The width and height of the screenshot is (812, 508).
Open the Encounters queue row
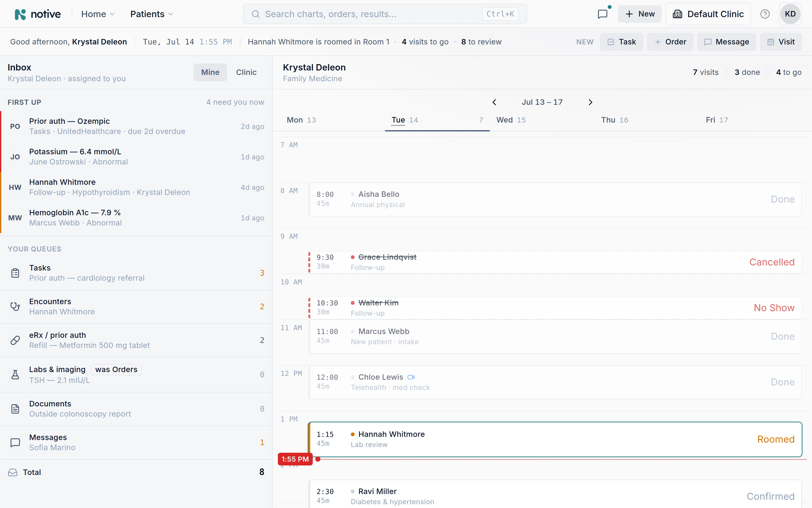[x=136, y=307]
